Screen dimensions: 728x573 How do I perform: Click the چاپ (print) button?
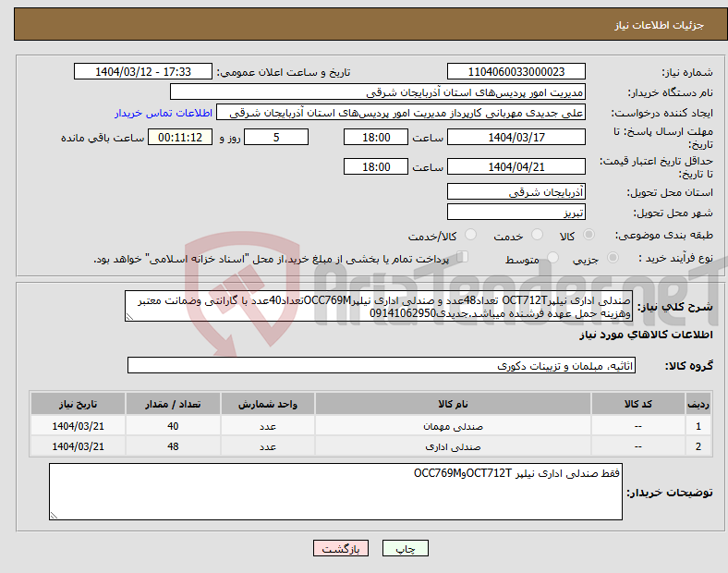pyautogui.click(x=405, y=548)
